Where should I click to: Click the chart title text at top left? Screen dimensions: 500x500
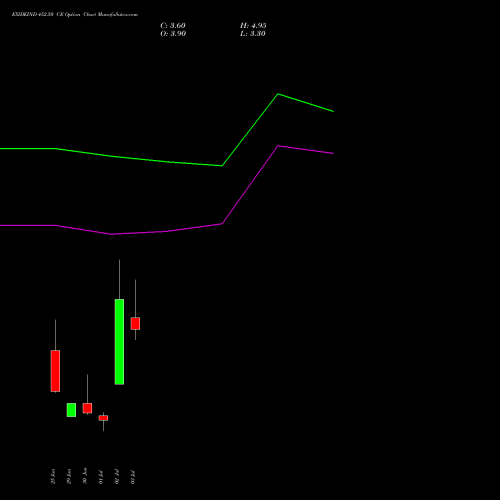(x=75, y=15)
